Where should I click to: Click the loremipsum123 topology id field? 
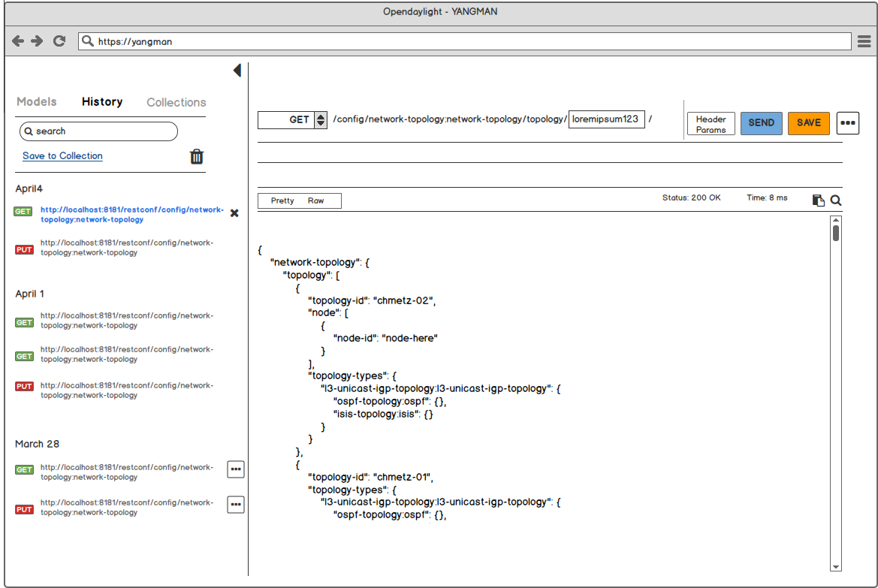606,119
